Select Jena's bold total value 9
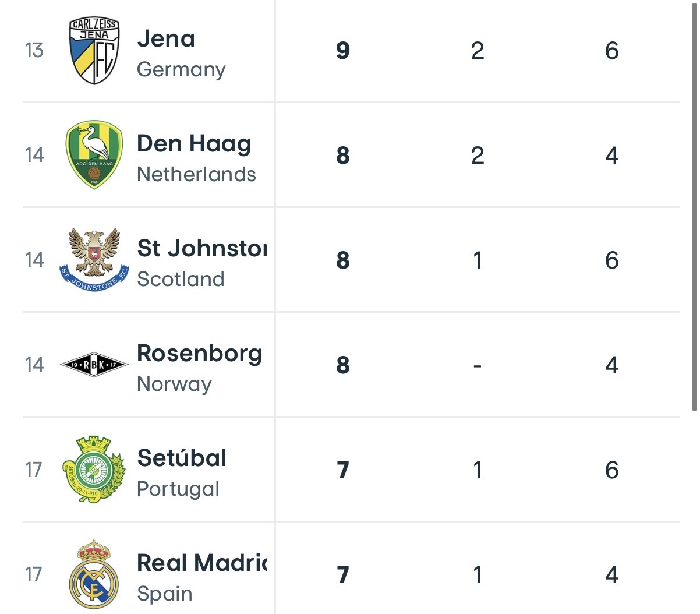 click(343, 51)
